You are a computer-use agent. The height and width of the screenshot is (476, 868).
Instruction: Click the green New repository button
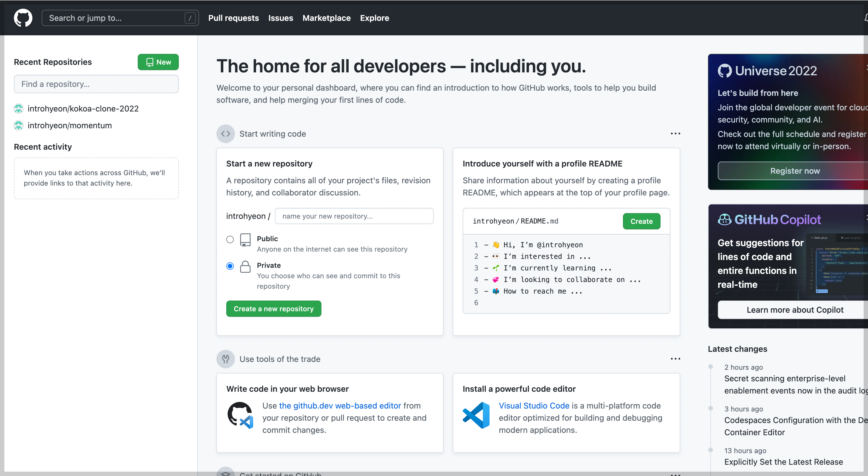158,62
